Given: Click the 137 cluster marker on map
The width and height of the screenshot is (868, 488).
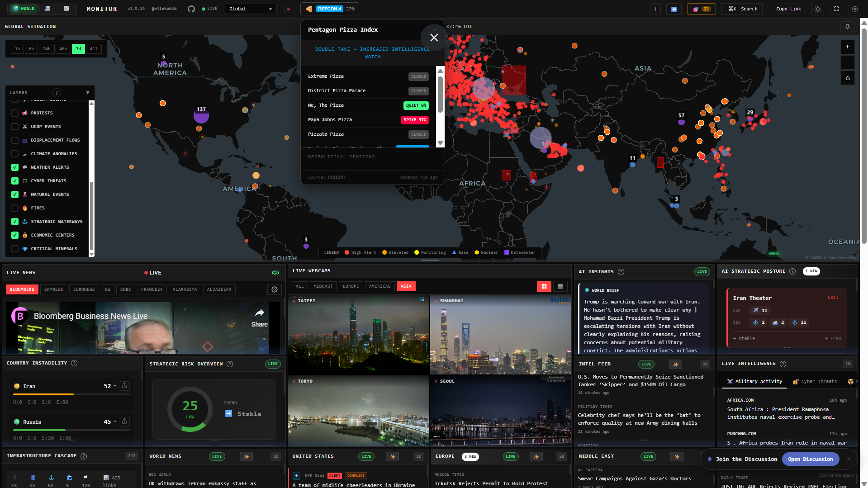Looking at the screenshot, I should [201, 115].
